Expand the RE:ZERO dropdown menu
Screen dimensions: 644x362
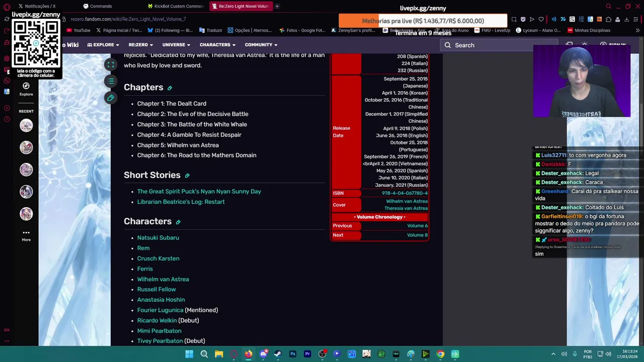[x=141, y=45]
